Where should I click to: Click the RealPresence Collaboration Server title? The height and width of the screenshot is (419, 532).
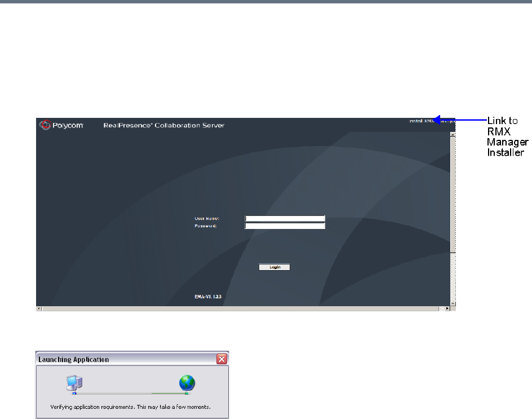tap(164, 125)
